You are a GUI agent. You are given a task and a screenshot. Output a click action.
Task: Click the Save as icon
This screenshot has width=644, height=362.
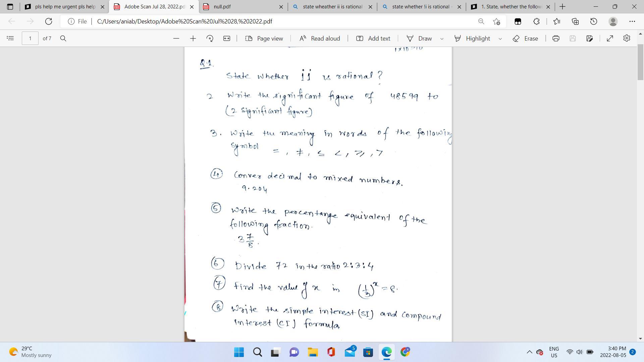pos(589,38)
